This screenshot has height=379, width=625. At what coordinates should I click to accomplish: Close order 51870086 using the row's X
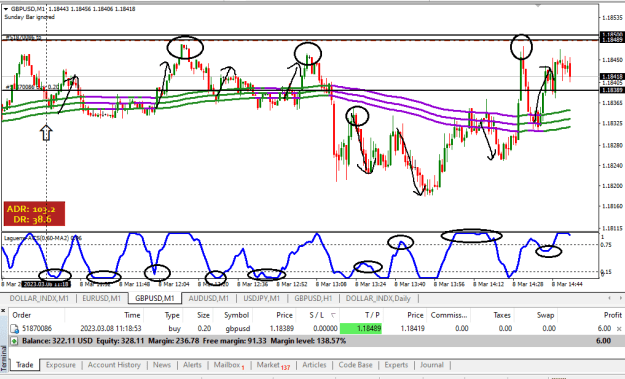tap(619, 329)
